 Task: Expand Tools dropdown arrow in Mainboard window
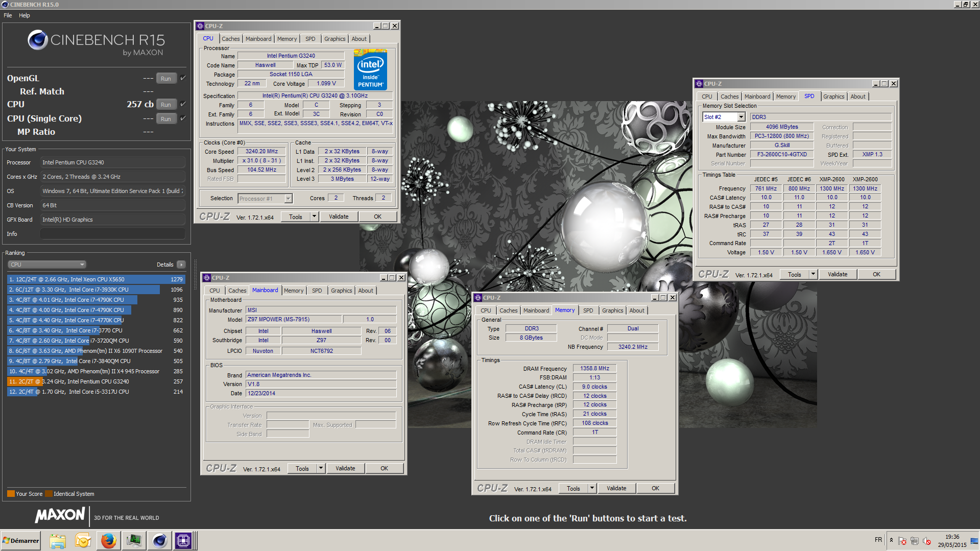[x=321, y=469]
